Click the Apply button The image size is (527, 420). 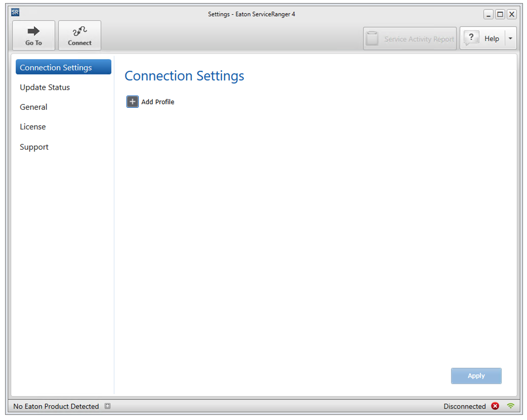tap(476, 376)
